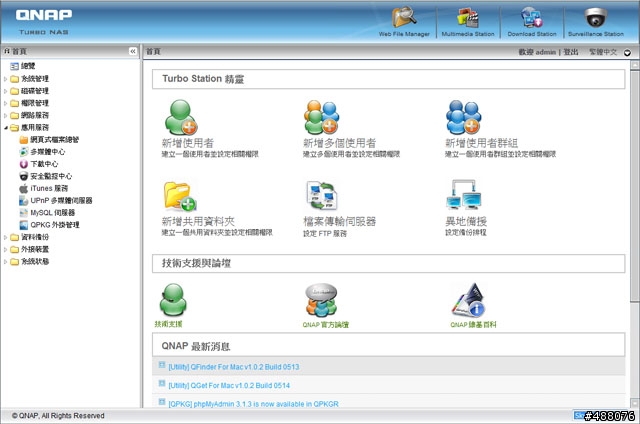This screenshot has height=424, width=640.
Task: Expand the 外接裝置 folder arrow
Action: click(x=5, y=249)
